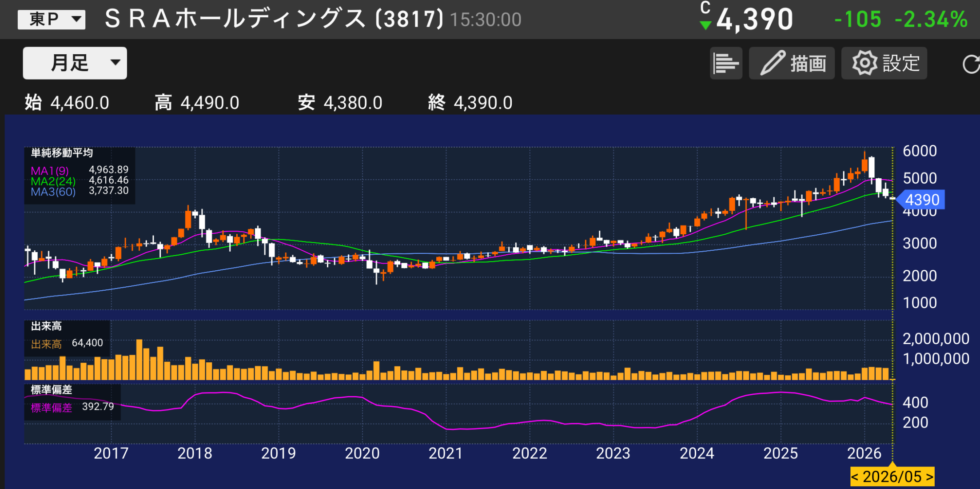The image size is (980, 489).
Task: Click the price list lines icon
Action: pos(726,63)
